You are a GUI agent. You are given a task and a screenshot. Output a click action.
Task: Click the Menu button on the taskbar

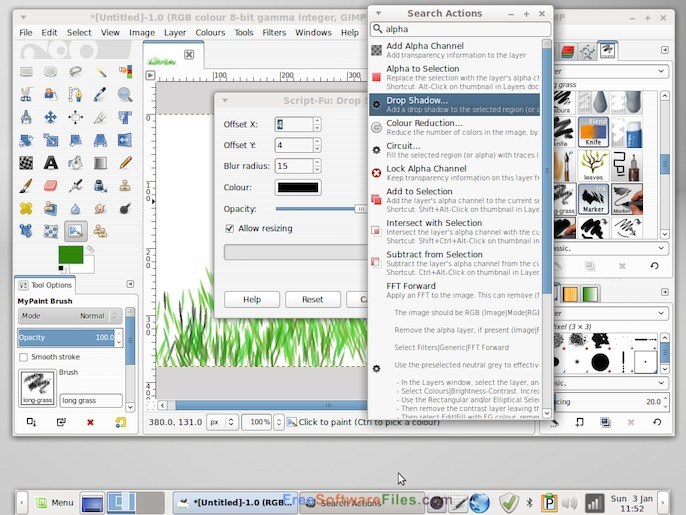point(54,502)
